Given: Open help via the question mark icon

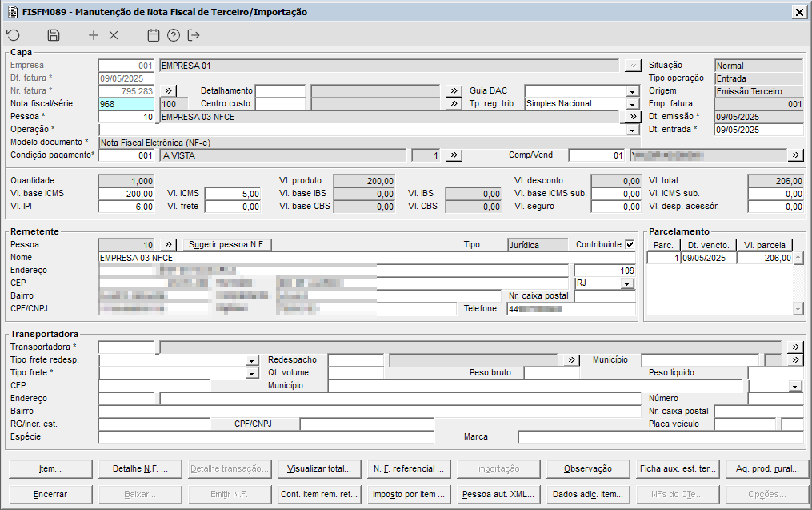Looking at the screenshot, I should point(174,35).
